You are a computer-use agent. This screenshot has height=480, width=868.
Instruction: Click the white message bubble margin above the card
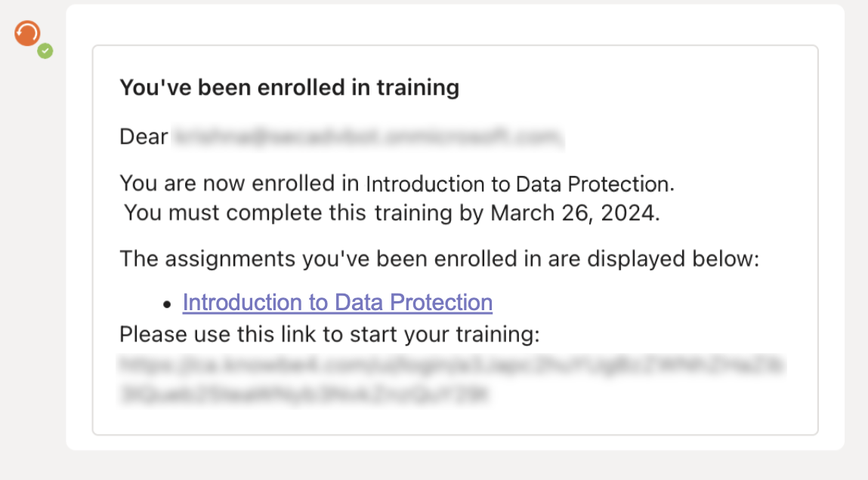(x=455, y=25)
